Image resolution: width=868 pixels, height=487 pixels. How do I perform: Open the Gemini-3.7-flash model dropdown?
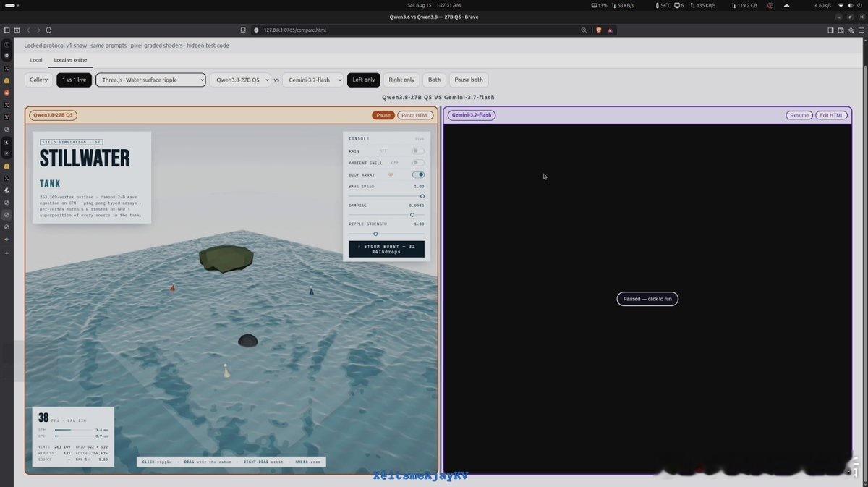(x=312, y=80)
